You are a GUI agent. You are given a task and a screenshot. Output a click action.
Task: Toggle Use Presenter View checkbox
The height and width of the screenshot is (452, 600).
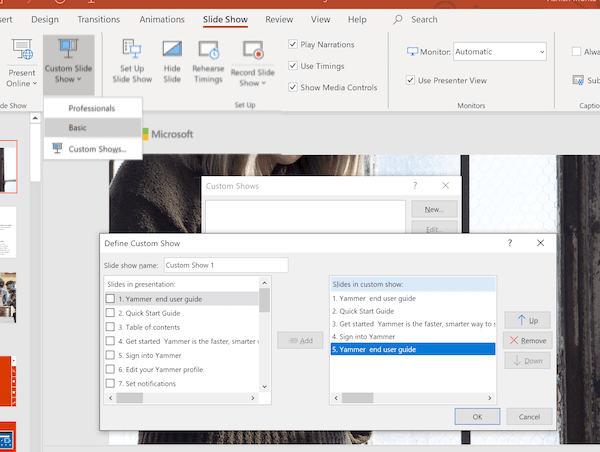click(410, 80)
